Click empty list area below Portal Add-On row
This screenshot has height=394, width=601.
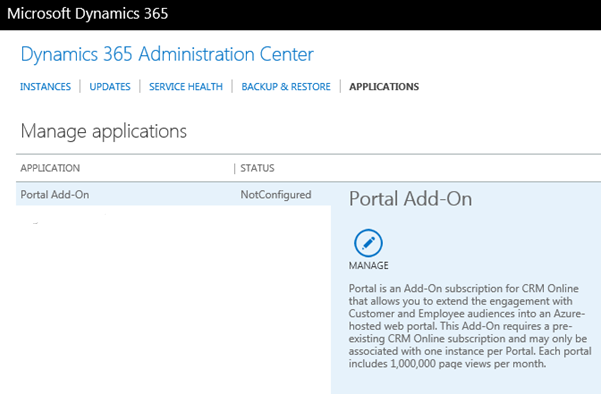coord(173,299)
